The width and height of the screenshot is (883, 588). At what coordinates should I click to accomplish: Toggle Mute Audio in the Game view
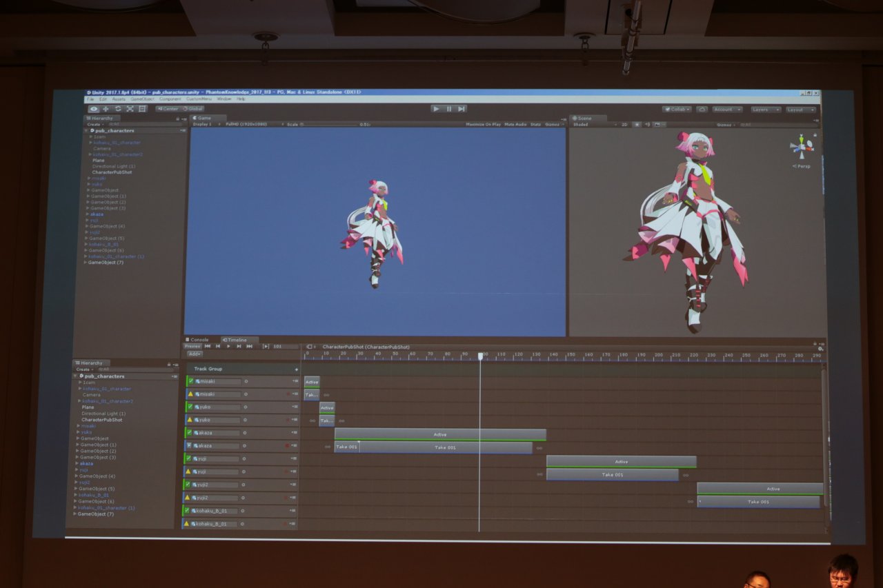515,125
